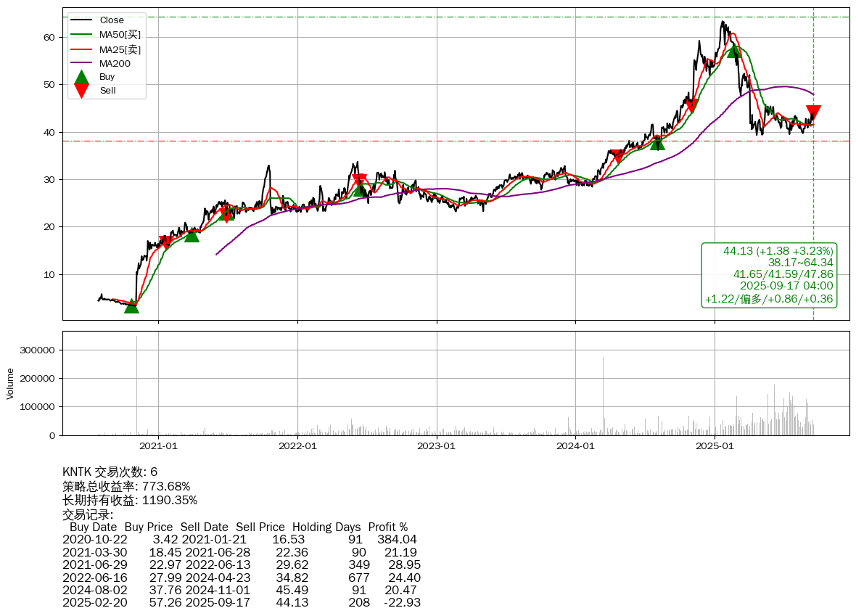Viewport: 856px width, 616px height.
Task: Click the Buy marker from August 2024
Action: [657, 143]
